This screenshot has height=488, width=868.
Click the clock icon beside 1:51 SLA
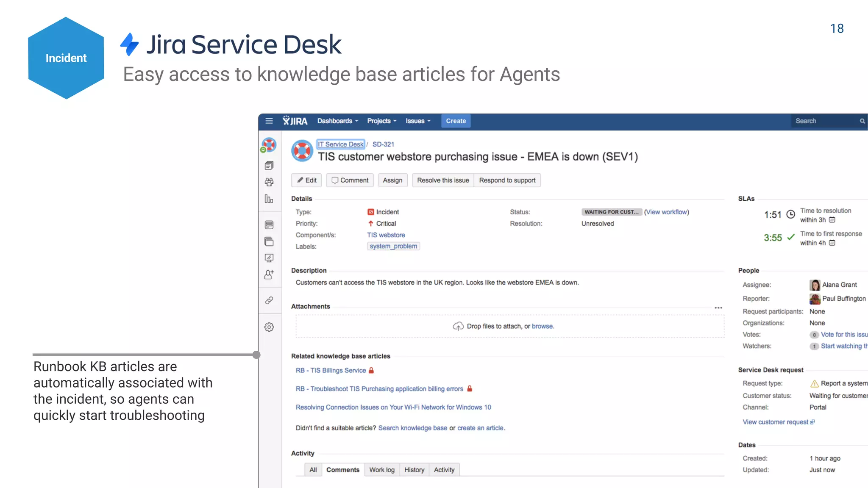[x=791, y=214]
